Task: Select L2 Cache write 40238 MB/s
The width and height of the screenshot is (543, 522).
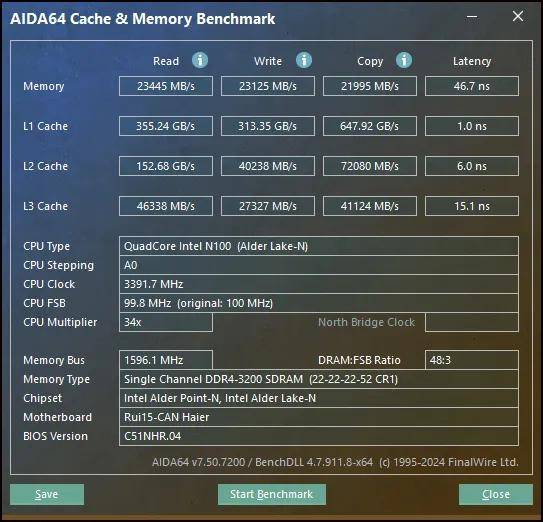Action: (268, 166)
